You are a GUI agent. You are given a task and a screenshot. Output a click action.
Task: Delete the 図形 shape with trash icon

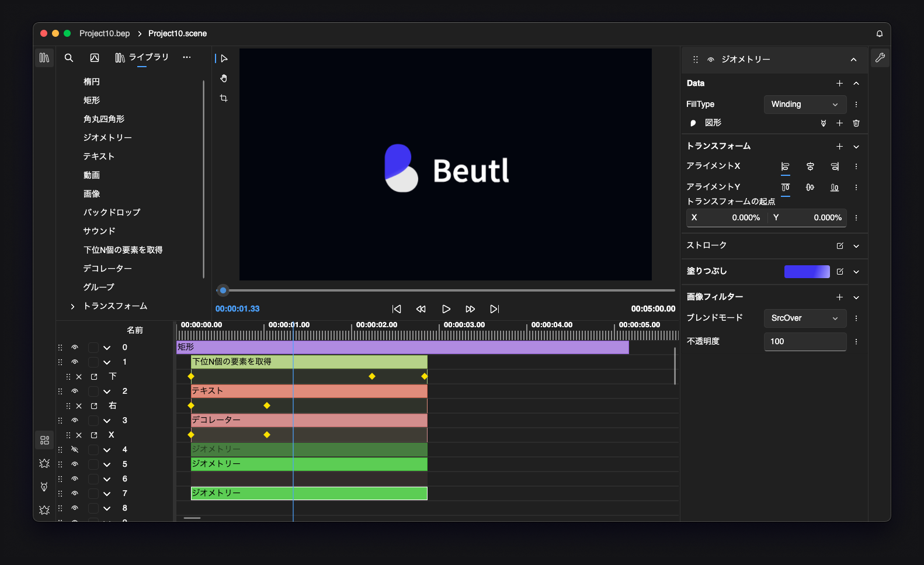pos(856,123)
